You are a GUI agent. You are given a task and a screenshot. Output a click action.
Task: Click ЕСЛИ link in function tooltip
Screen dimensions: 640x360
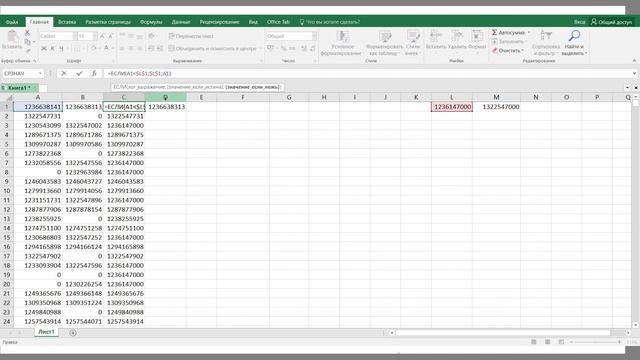point(118,87)
